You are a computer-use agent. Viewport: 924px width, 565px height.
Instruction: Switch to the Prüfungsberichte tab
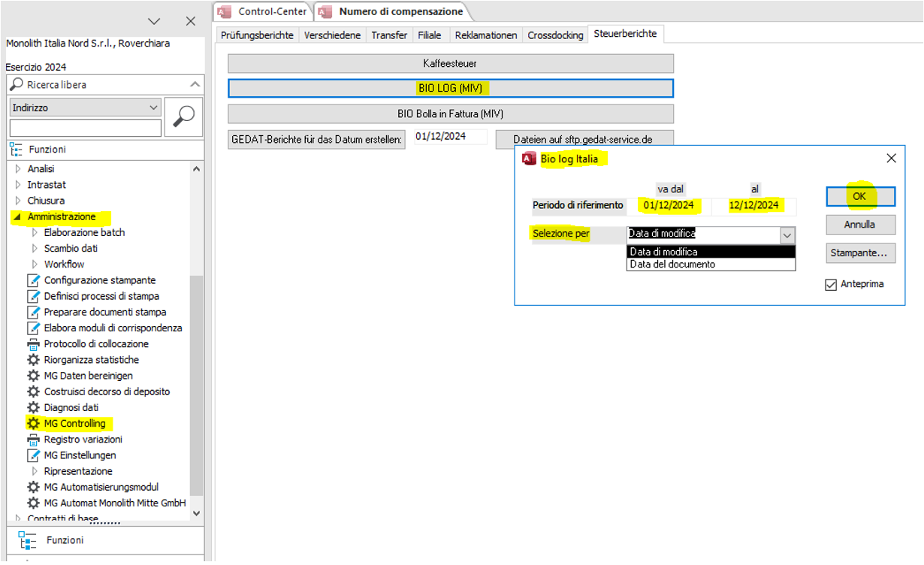pyautogui.click(x=257, y=35)
